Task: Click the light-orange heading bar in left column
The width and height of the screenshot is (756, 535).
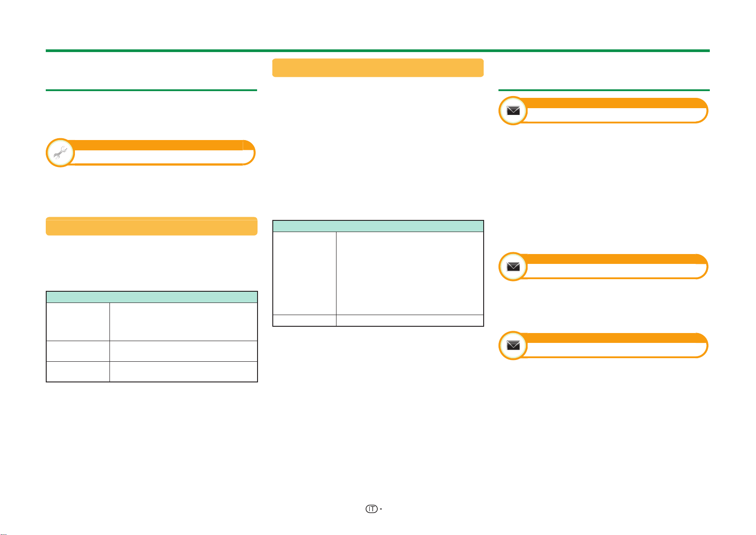Action: click(x=152, y=226)
